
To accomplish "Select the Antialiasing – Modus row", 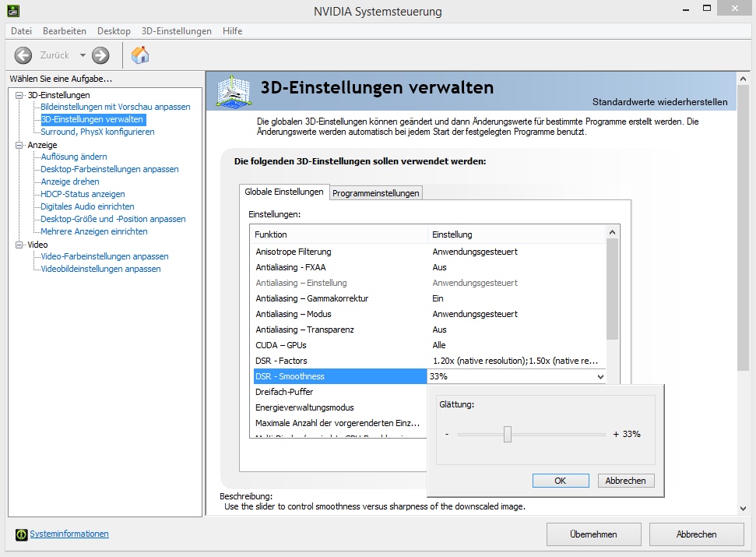I will (429, 314).
